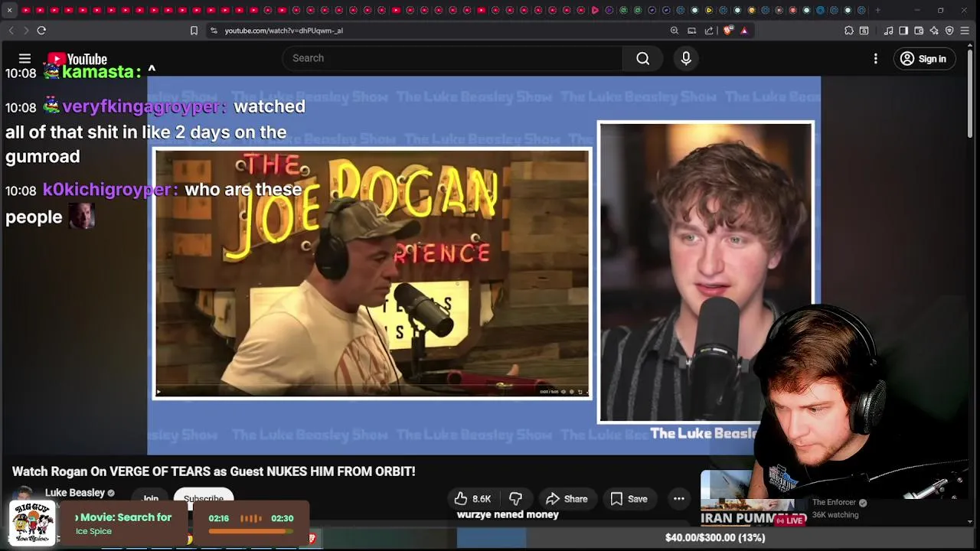This screenshot has height=551, width=980.
Task: Click the Ice Spice overlay logo
Action: click(32, 523)
